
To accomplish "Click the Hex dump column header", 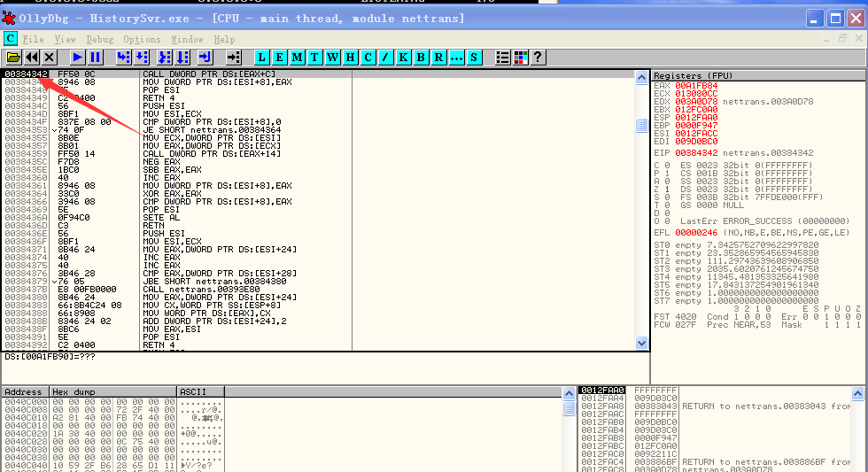I will [113, 391].
